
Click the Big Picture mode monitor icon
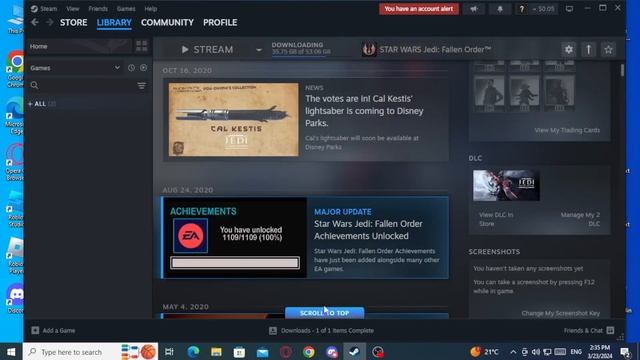569,9
